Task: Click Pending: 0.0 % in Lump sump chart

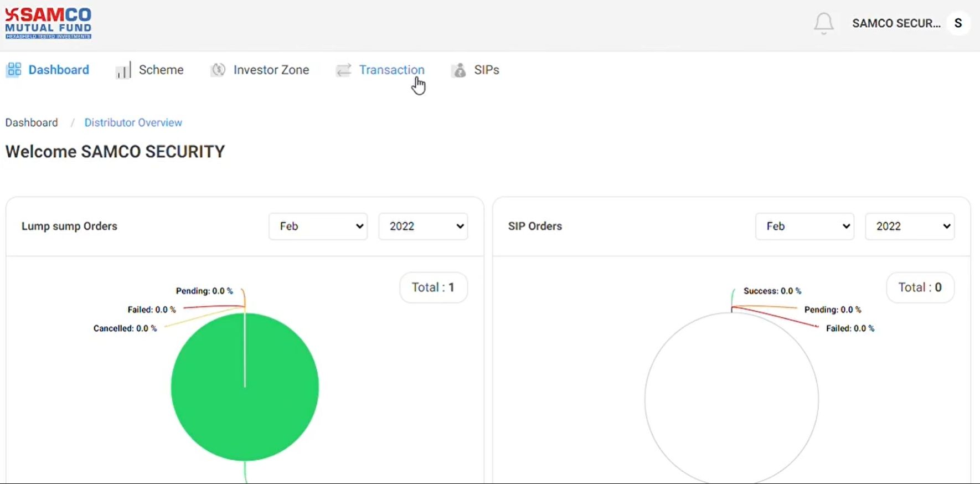Action: 204,291
